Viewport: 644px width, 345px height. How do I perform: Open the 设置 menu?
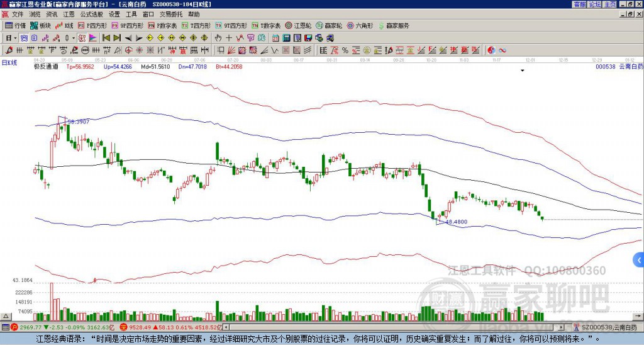[114, 14]
